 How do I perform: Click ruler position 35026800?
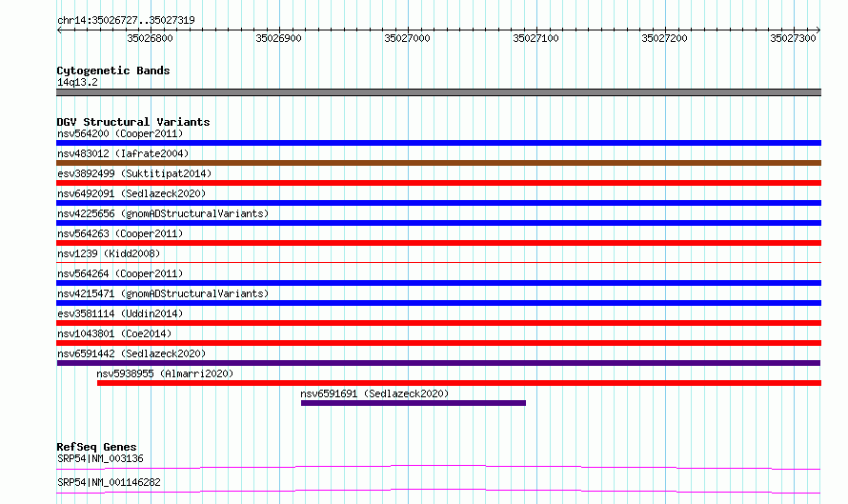tap(150, 38)
